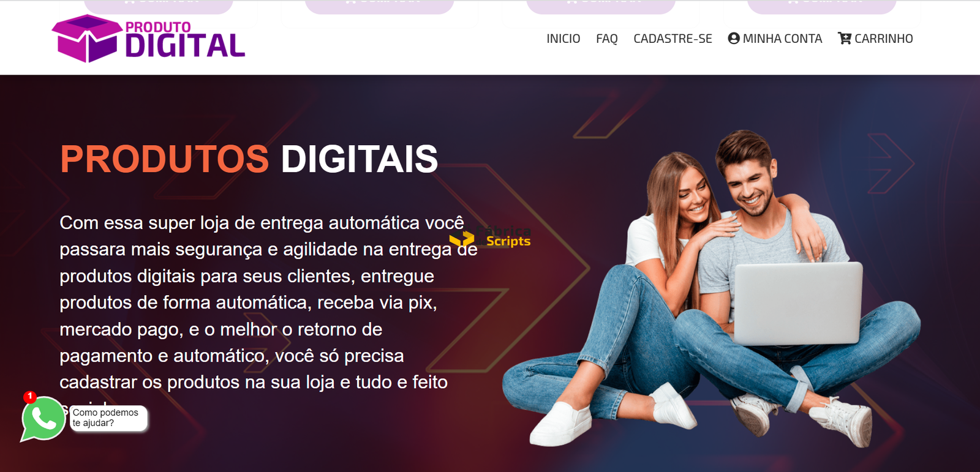This screenshot has height=472, width=980.
Task: Click the yellow Fábrica Scripts logo
Action: pyautogui.click(x=490, y=237)
